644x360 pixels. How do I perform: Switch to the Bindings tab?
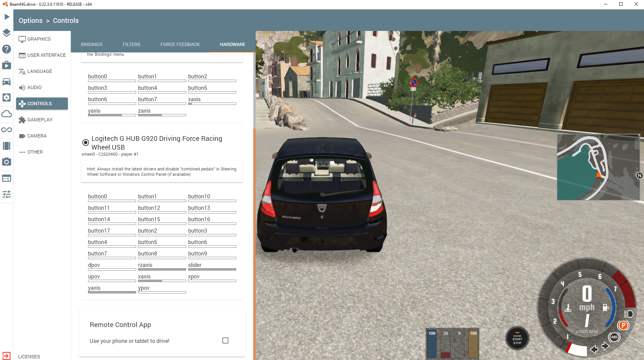[x=92, y=44]
